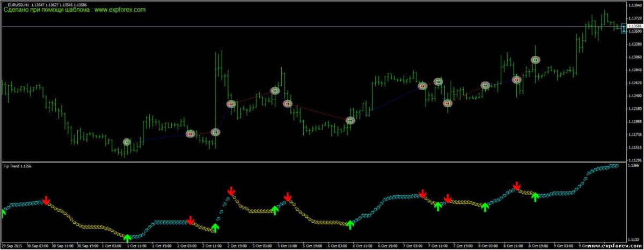Click the leftmost red down arrow in Fiji Trend
Image resolution: width=644 pixels, height=250 pixels.
[46, 201]
